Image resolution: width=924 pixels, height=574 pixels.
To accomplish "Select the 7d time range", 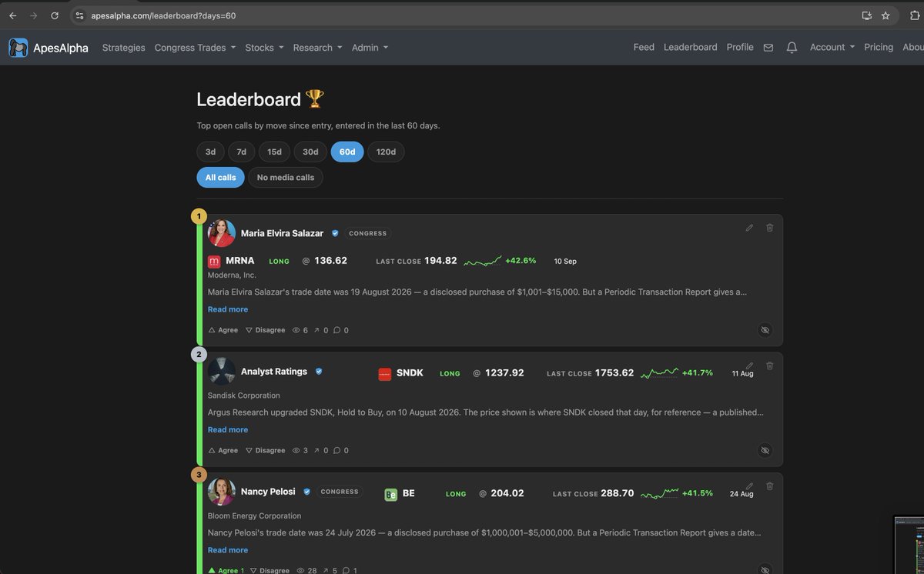I will pos(241,152).
